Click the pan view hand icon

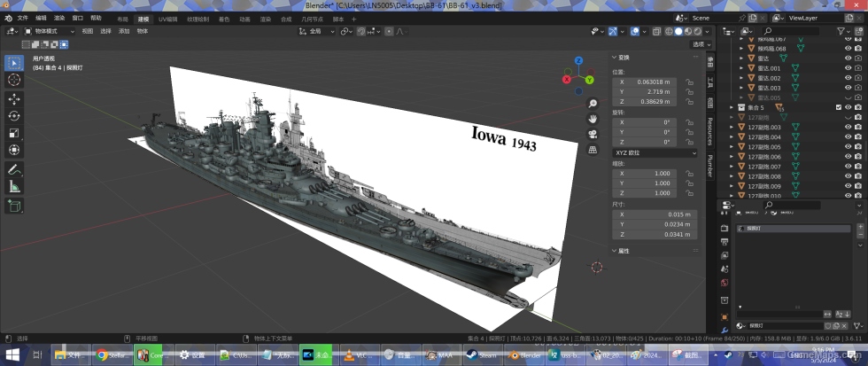(x=593, y=119)
